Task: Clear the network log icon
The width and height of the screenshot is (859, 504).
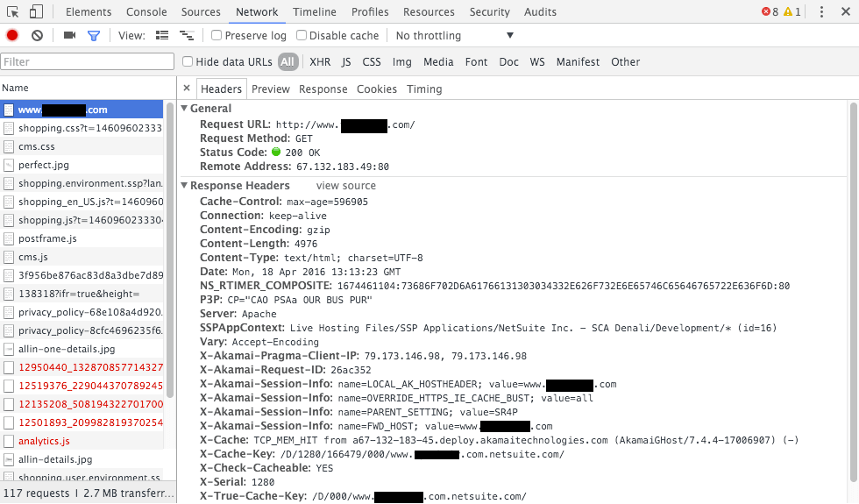Action: tap(37, 36)
